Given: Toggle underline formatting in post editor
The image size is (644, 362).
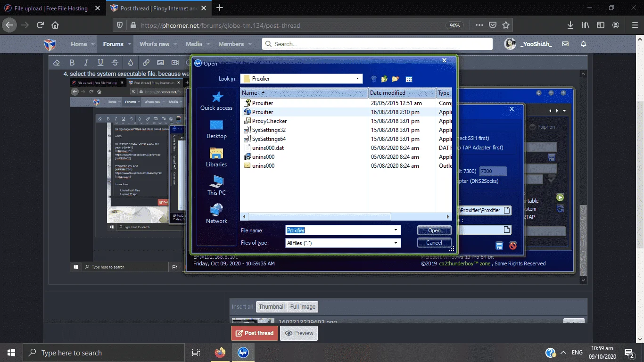Looking at the screenshot, I should click(x=100, y=63).
